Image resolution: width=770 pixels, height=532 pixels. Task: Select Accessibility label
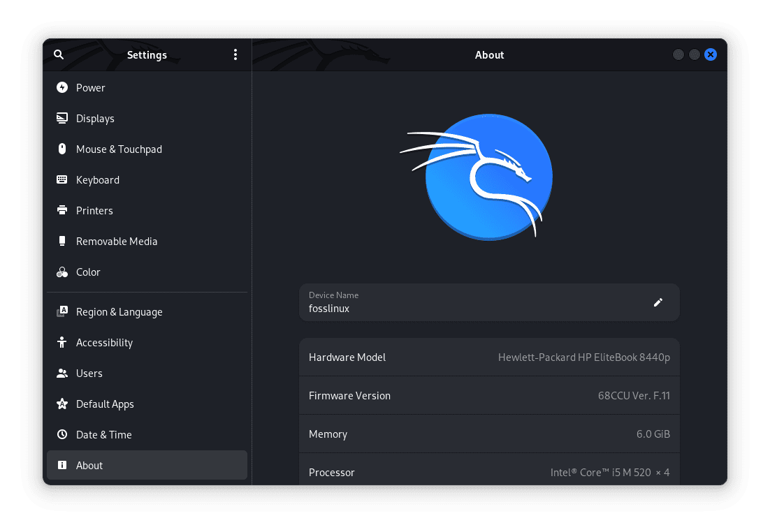pyautogui.click(x=104, y=343)
